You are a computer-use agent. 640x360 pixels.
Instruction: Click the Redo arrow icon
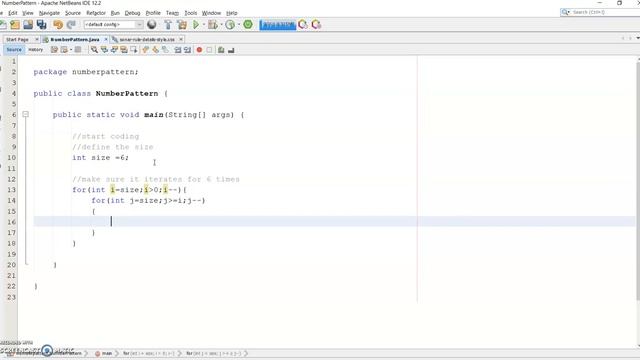pos(71,24)
